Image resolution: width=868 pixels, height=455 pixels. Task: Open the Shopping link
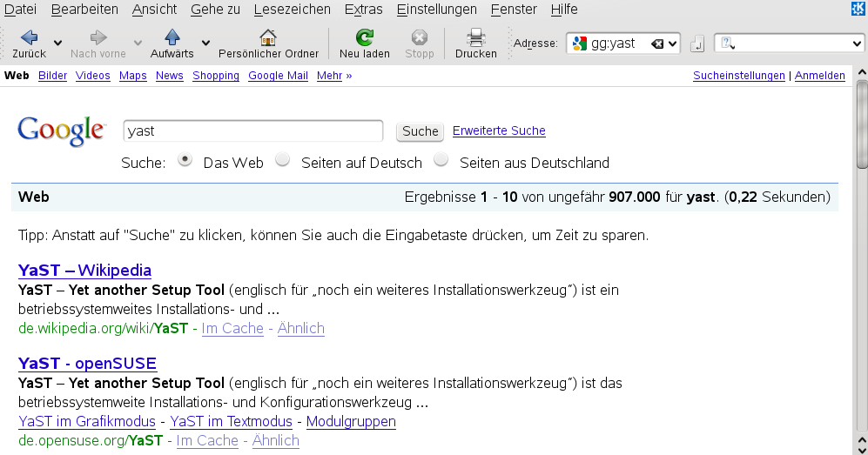click(x=216, y=75)
